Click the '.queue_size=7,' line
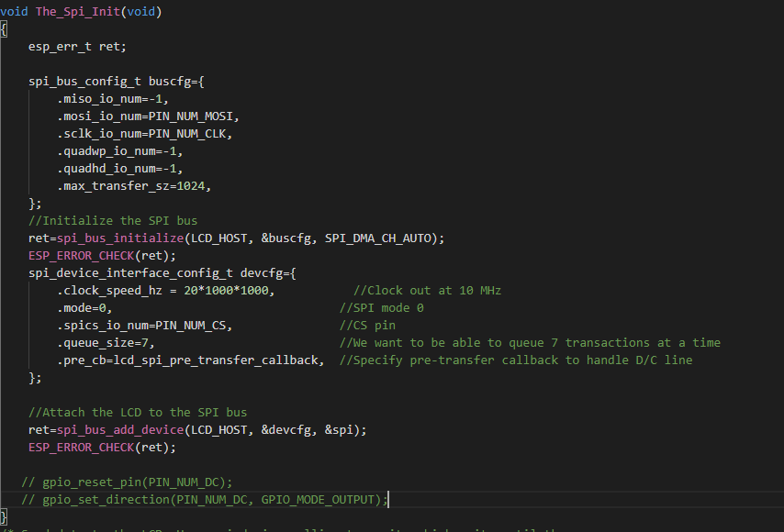Viewport: 784px width, 532px height. point(106,343)
